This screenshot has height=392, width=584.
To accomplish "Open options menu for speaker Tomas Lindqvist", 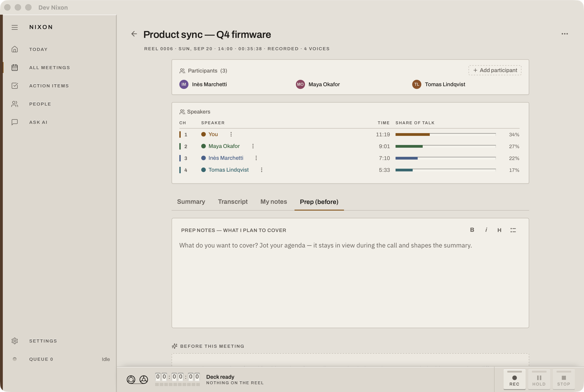I will [x=262, y=170].
